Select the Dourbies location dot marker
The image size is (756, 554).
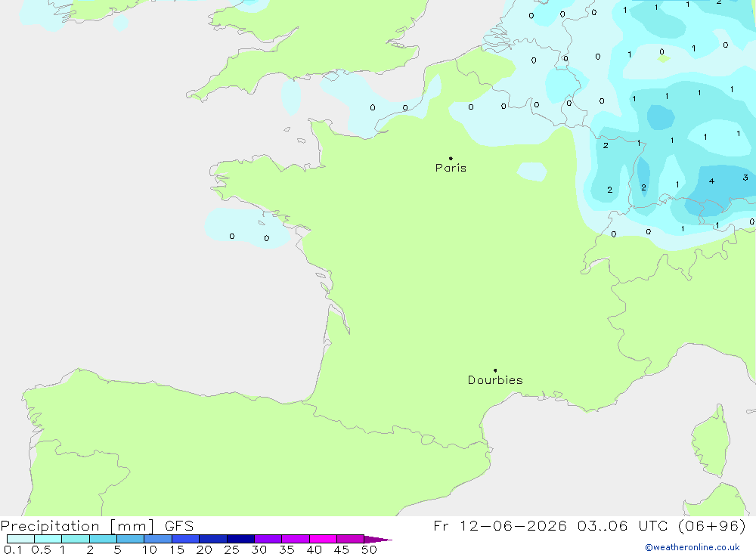pos(495,370)
